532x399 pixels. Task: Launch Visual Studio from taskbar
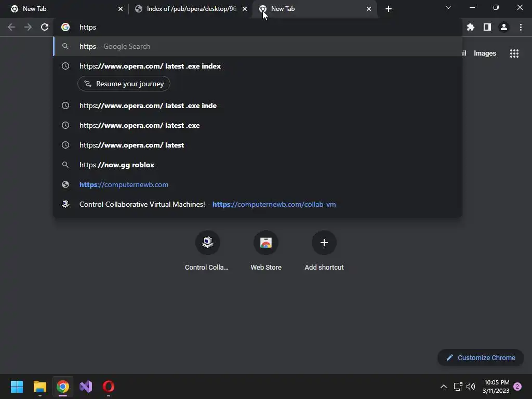[86, 387]
